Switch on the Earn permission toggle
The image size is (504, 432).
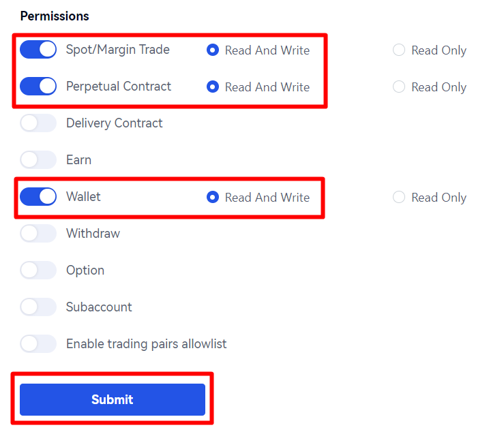[38, 160]
